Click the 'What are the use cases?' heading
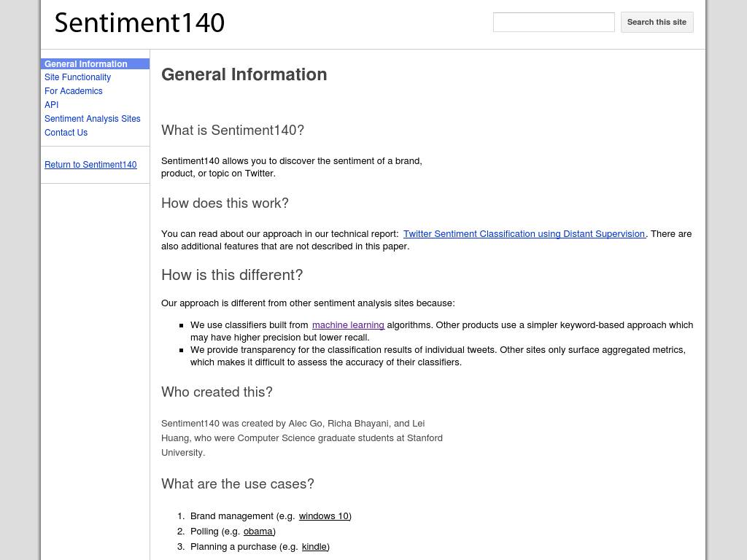The image size is (747, 560). click(237, 484)
